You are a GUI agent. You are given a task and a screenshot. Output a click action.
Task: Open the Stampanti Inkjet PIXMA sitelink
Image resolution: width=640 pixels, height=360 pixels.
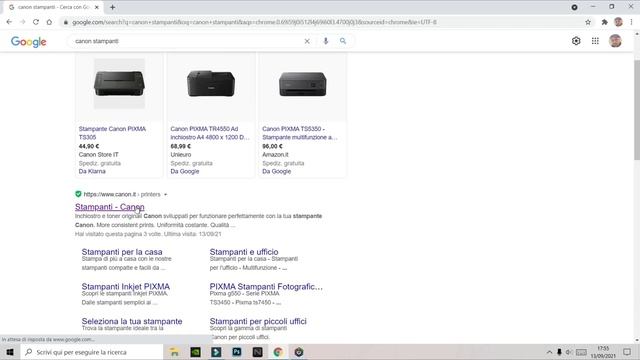pyautogui.click(x=126, y=287)
